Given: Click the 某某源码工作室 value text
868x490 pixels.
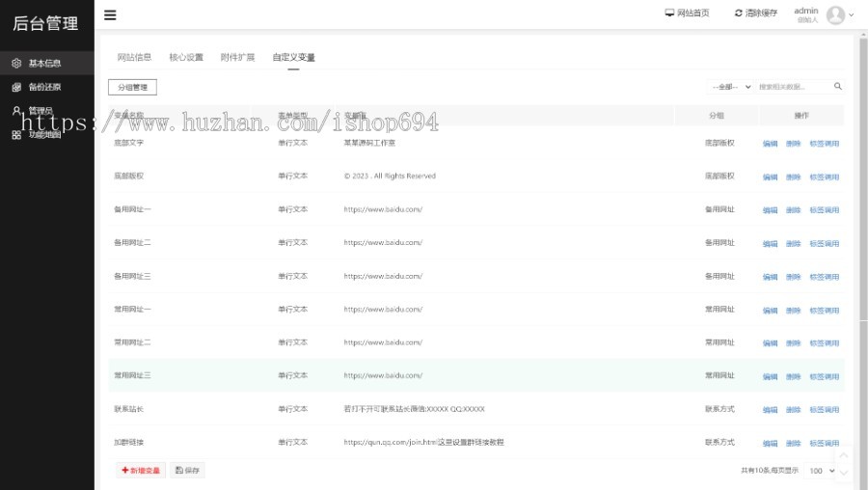Looking at the screenshot, I should tap(369, 143).
